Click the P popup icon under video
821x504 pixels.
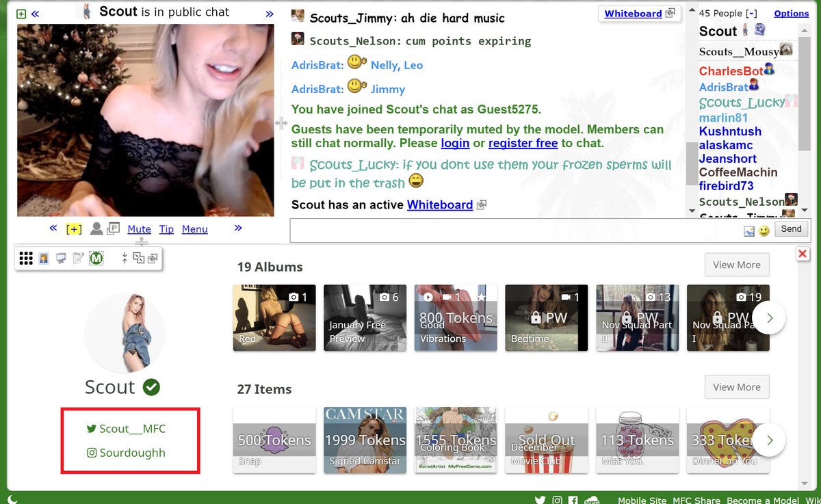coord(114,228)
